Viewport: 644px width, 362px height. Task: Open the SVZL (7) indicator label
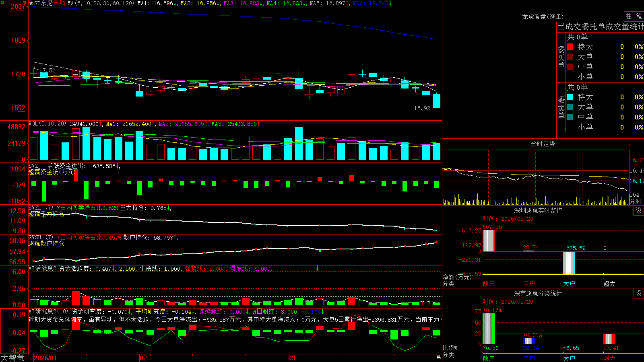tap(41, 208)
